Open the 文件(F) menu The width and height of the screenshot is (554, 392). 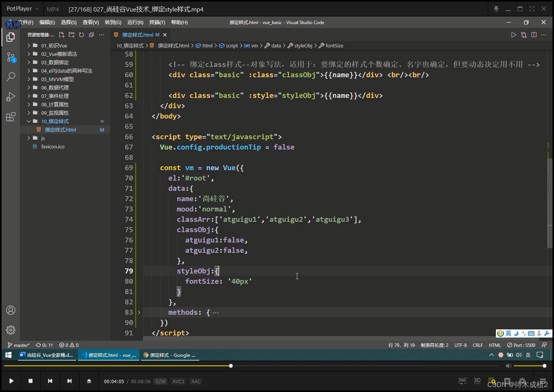click(x=25, y=23)
